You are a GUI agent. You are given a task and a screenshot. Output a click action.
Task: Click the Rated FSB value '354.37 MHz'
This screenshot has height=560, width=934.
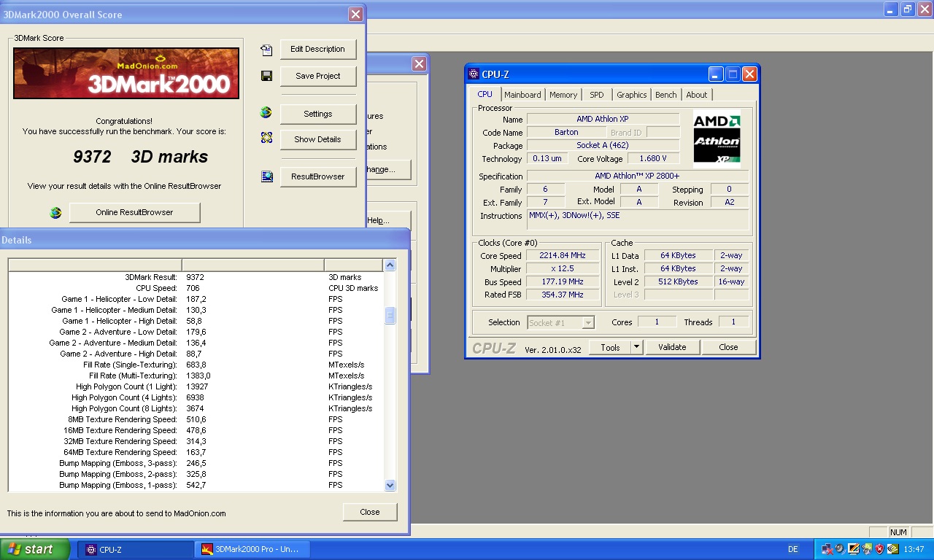563,295
